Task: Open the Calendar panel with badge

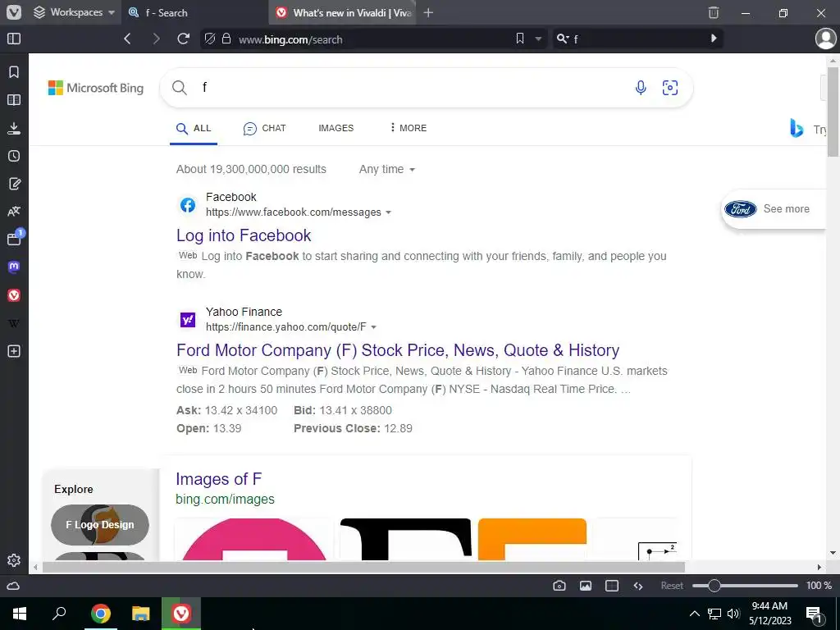Action: pos(15,238)
